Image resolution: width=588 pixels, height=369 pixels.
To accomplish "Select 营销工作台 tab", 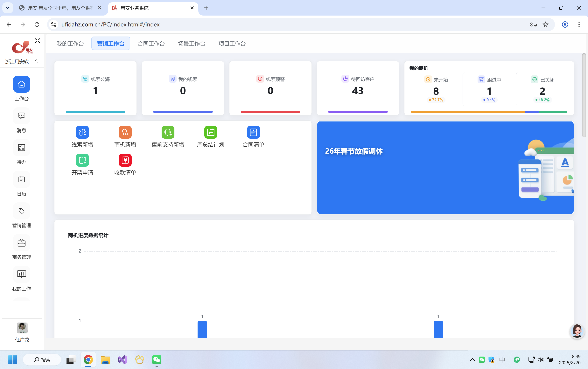I will click(x=111, y=43).
